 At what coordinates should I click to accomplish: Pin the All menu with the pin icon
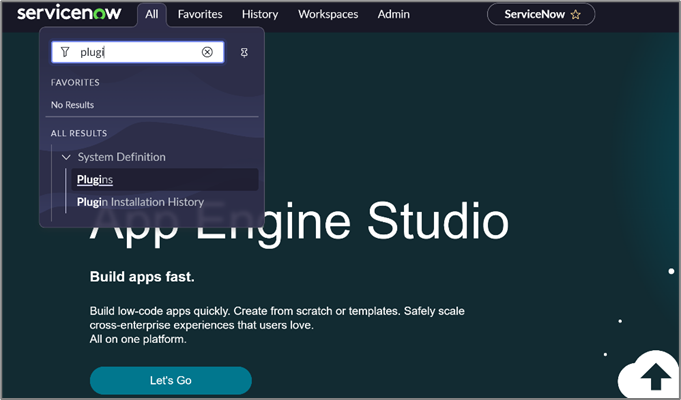point(245,52)
